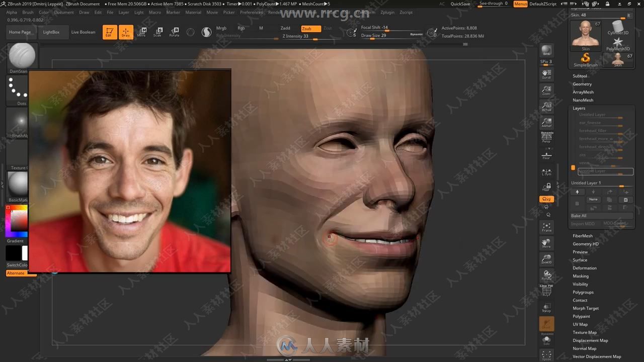Screen dimensions: 644x362
Task: Enable Mrgb mode
Action: [221, 28]
